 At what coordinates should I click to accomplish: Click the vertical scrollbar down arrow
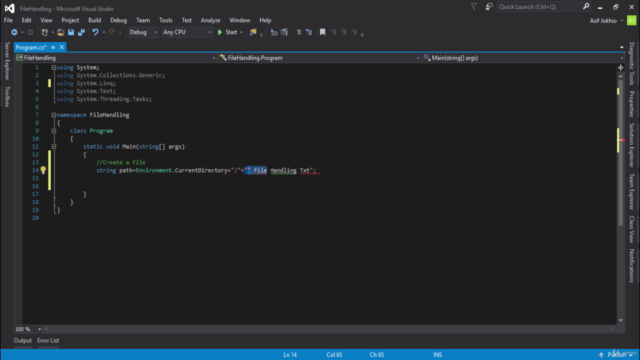[x=620, y=320]
